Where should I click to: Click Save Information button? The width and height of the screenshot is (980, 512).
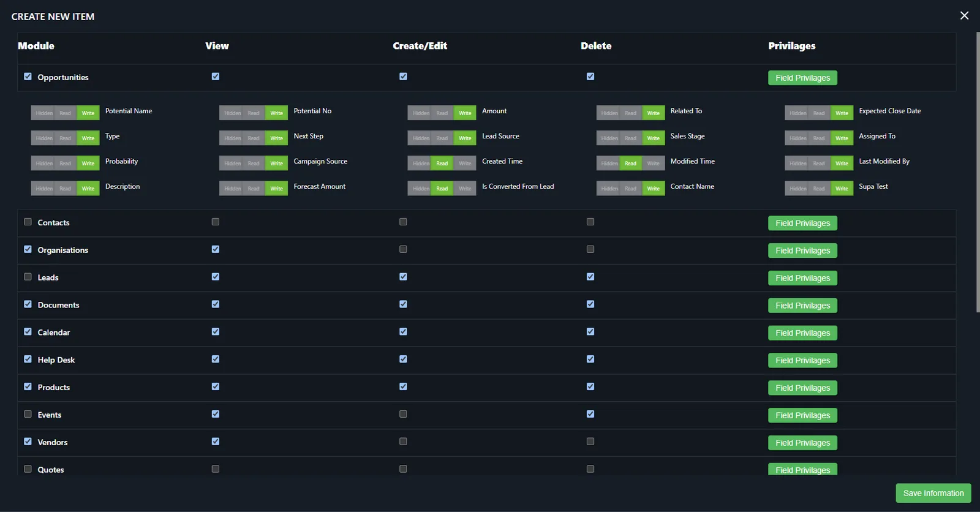coord(933,493)
